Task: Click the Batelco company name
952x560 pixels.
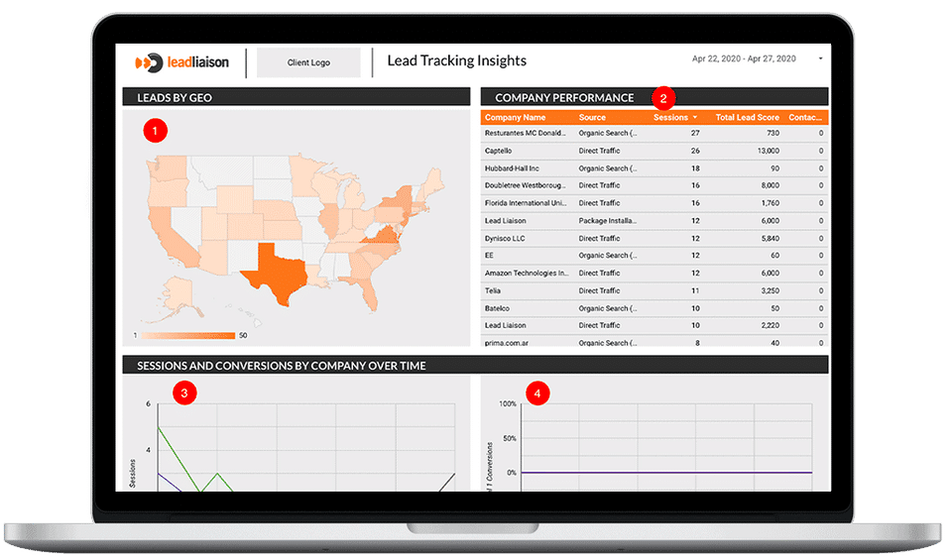Action: tap(497, 309)
